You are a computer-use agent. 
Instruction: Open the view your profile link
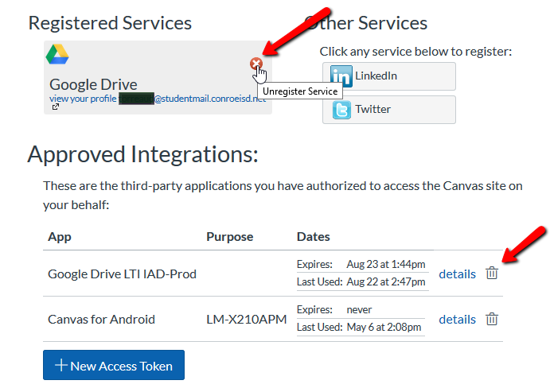(83, 99)
